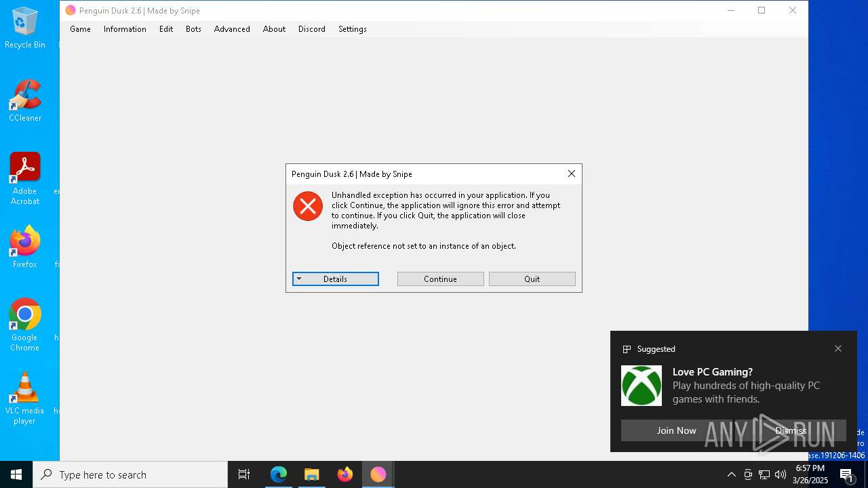The height and width of the screenshot is (488, 868).
Task: Select the Firefox desktop shortcut
Action: point(25,247)
